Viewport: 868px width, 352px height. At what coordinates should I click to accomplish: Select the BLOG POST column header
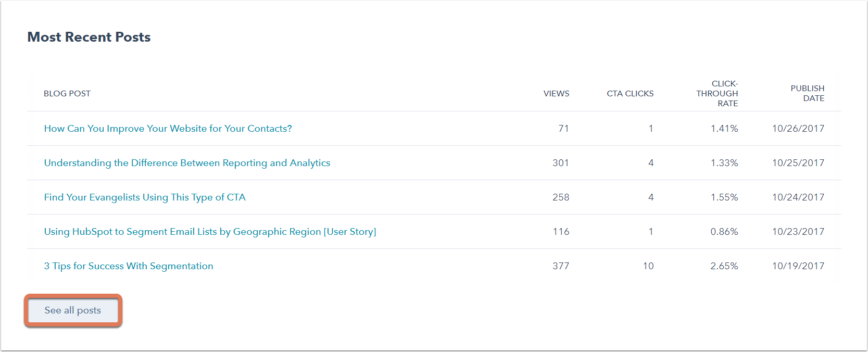(67, 94)
